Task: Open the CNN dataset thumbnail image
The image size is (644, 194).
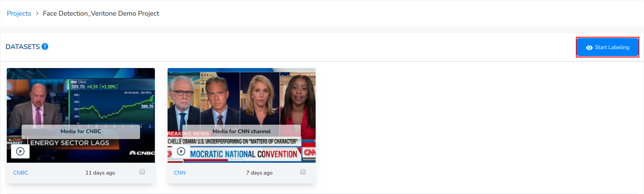Action: 242,115
